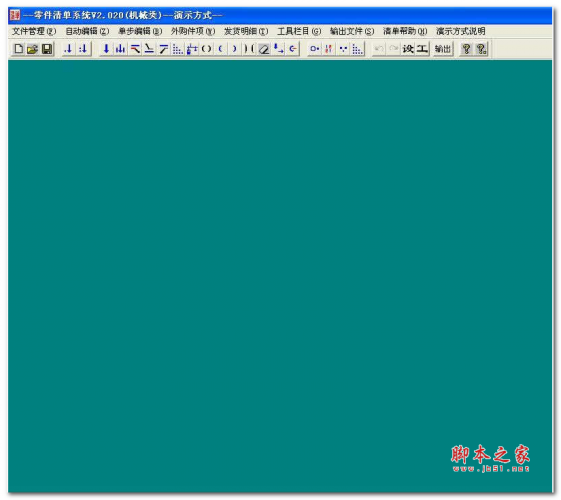Screen dimensions: 561x500
Task: Click the last dotted staircase icon
Action: (x=358, y=49)
